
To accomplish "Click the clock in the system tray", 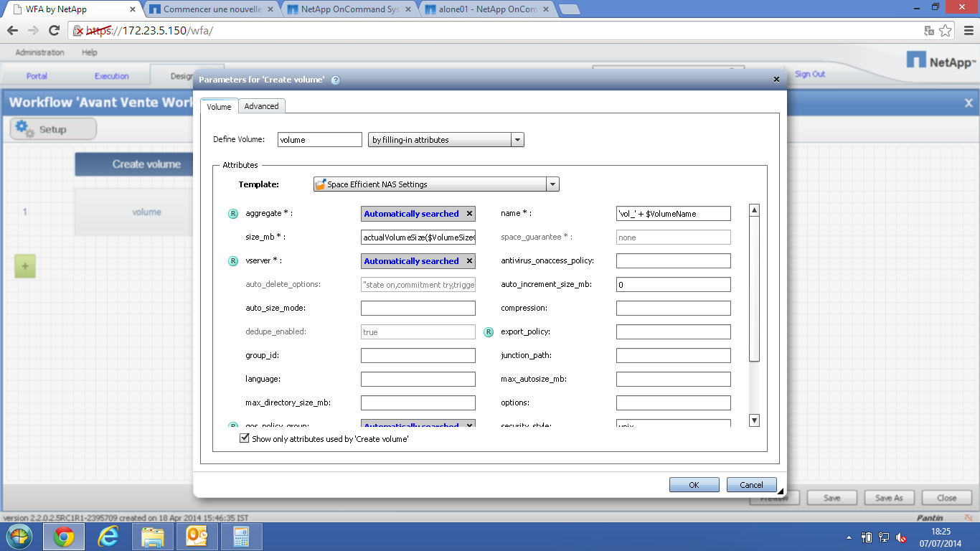I will (940, 537).
